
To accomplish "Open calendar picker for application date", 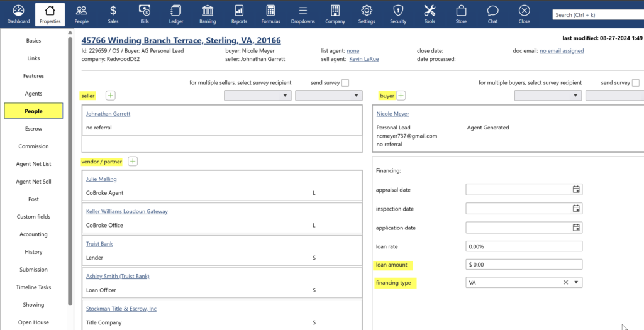I will [576, 227].
